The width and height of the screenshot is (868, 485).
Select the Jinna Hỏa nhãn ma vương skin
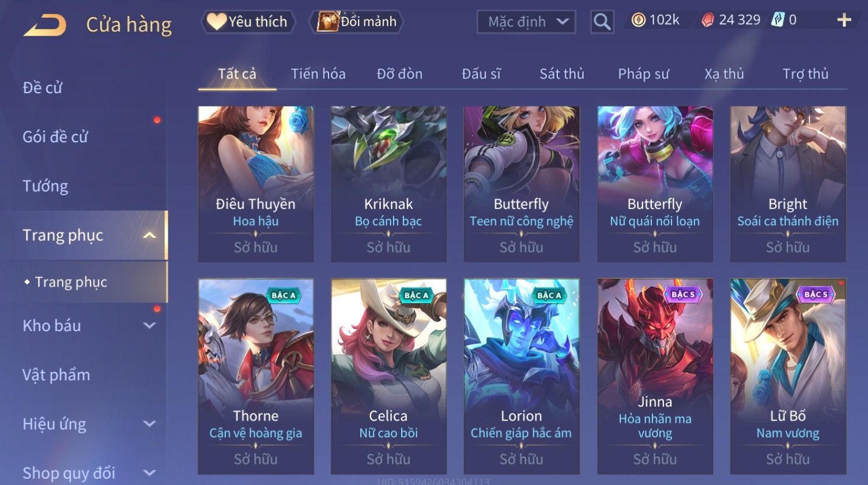coord(655,377)
